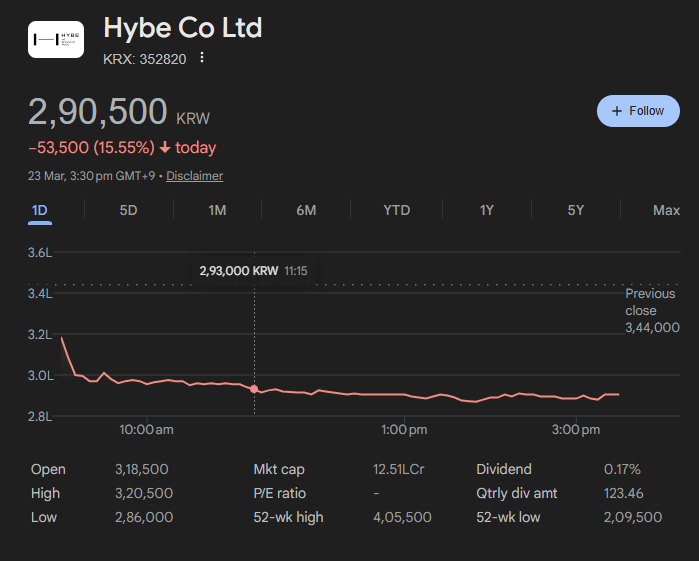Follow Hybe Co Ltd stock
The height and width of the screenshot is (561, 699).
638,111
